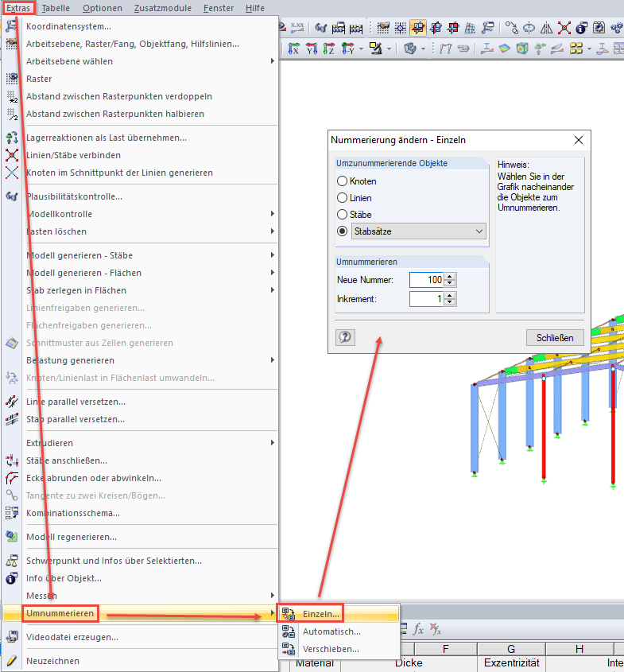
Task: Select the Stäbe radio button
Action: [x=342, y=214]
